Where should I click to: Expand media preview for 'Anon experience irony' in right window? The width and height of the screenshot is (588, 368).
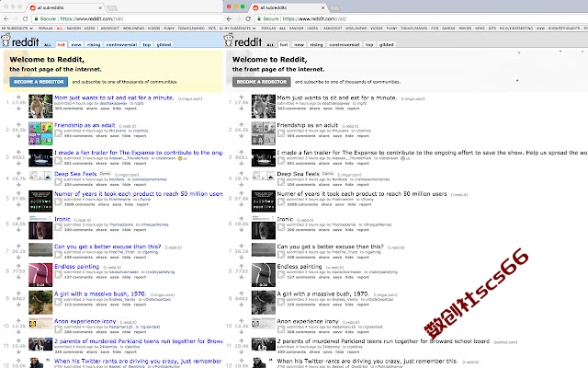(x=281, y=329)
